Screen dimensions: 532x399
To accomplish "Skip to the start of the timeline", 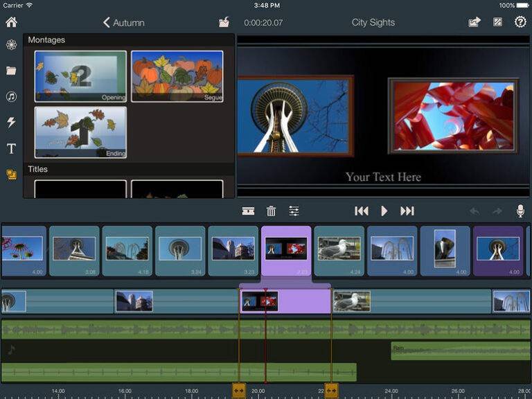I will coord(361,211).
